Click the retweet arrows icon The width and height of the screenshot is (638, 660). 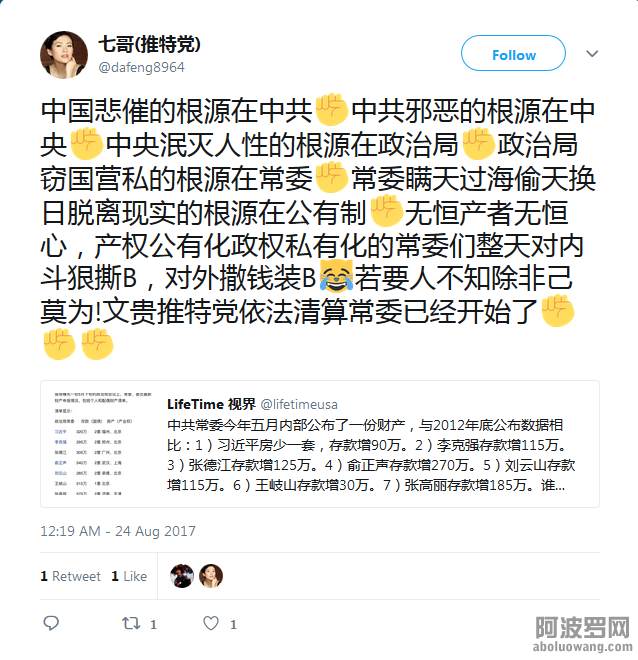131,623
